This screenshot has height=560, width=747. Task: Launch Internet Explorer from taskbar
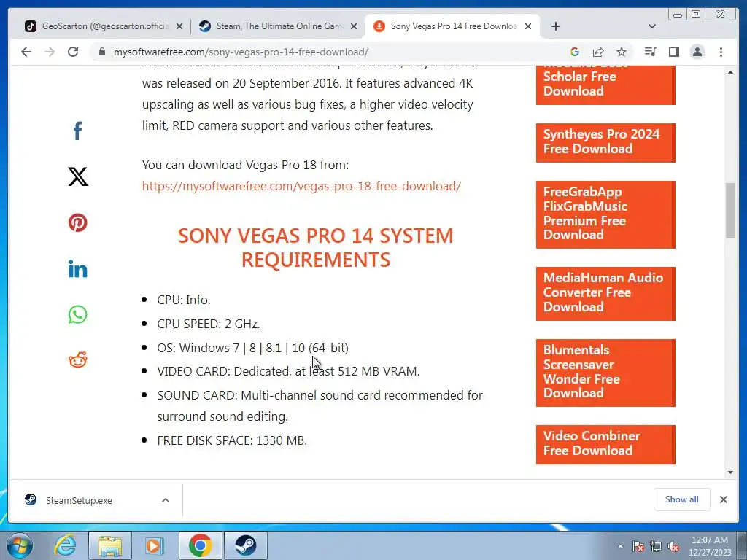coord(65,545)
